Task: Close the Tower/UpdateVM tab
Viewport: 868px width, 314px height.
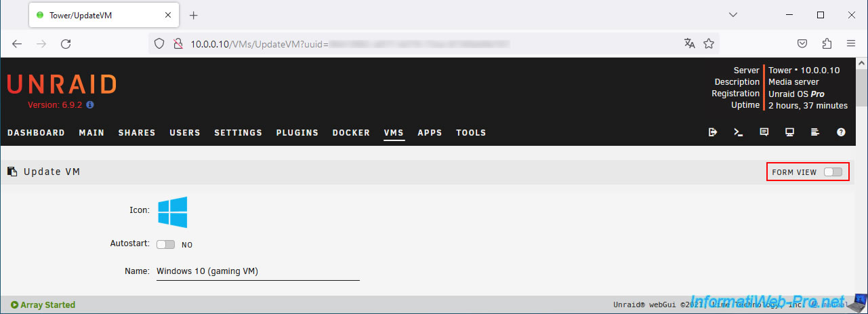Action: click(167, 15)
